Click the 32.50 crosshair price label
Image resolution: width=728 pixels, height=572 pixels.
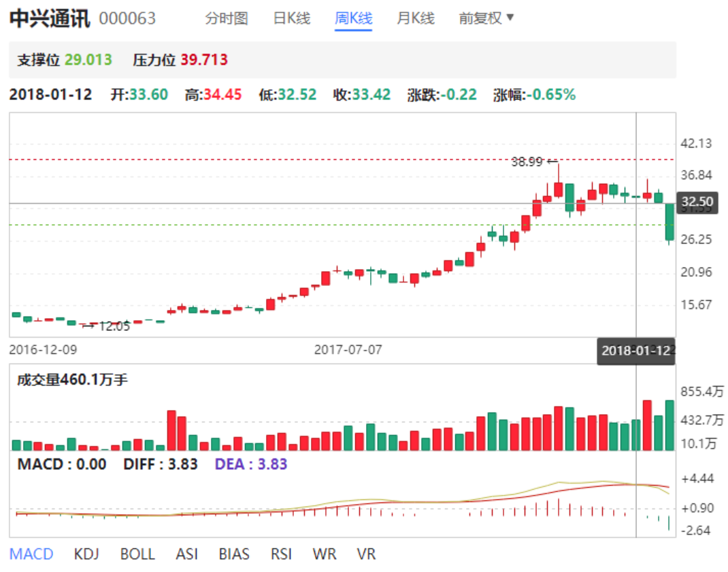click(x=697, y=202)
